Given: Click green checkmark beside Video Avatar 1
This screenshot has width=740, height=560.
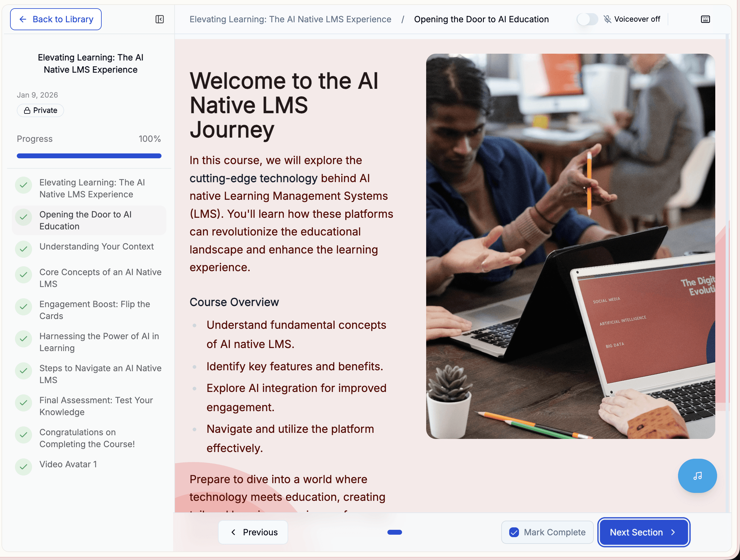Looking at the screenshot, I should tap(24, 466).
